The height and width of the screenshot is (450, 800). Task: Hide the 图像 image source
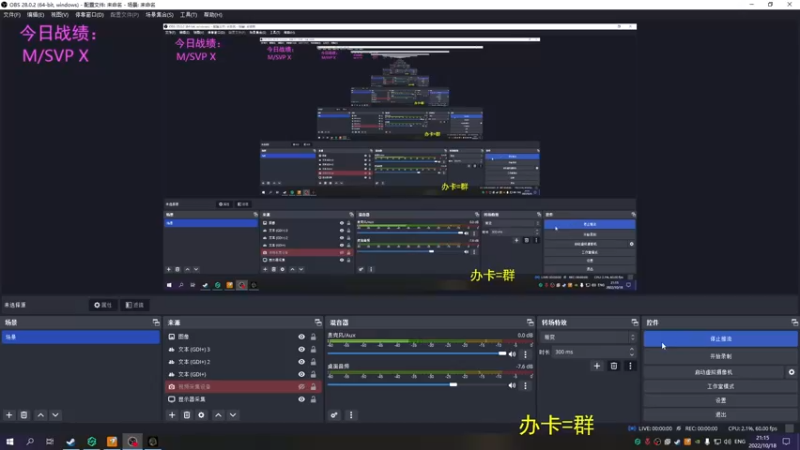pos(302,337)
